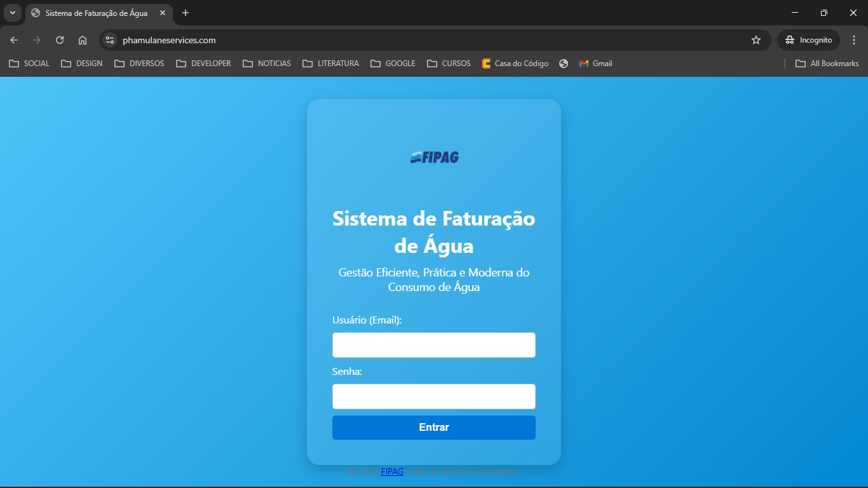Open the All Bookmarks folder
Image resolution: width=868 pixels, height=488 pixels.
[x=827, y=64]
